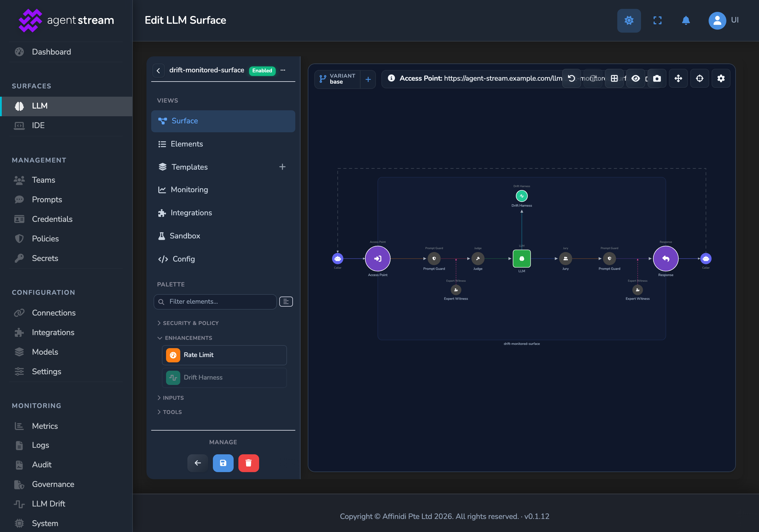Collapse the Enhancements palette section

pyautogui.click(x=185, y=338)
